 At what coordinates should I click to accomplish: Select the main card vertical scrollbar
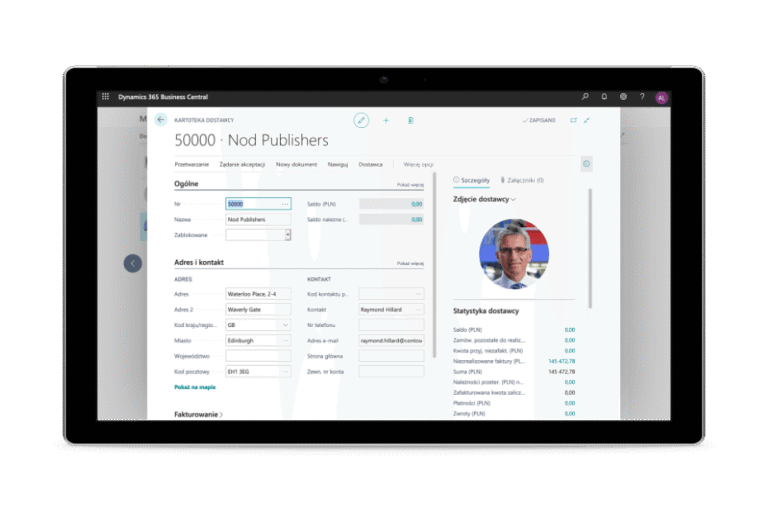coord(434,265)
